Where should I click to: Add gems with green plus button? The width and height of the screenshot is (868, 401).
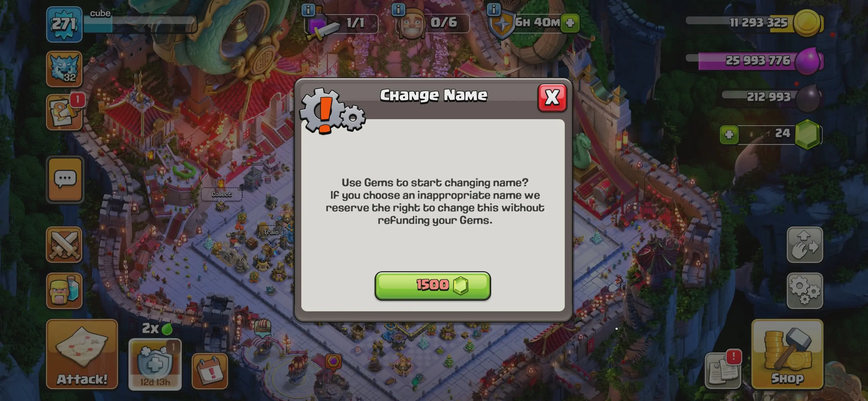[729, 135]
